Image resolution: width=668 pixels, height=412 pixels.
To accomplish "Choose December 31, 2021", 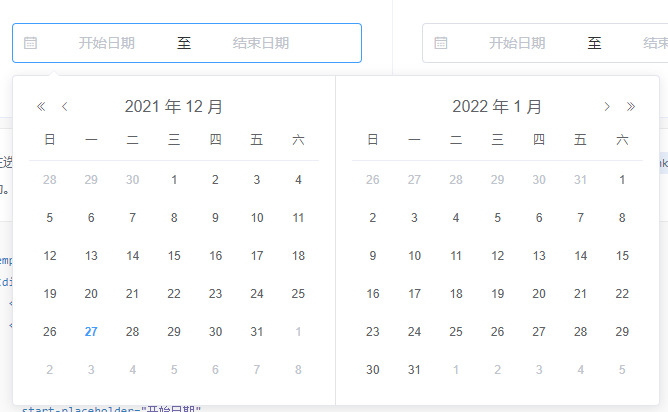I will tap(256, 331).
